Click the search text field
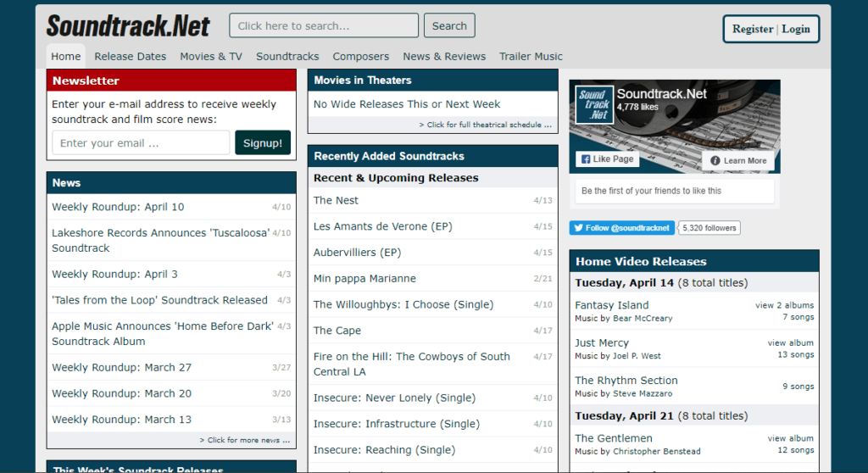Viewport: 868px width, 473px height. [x=323, y=25]
